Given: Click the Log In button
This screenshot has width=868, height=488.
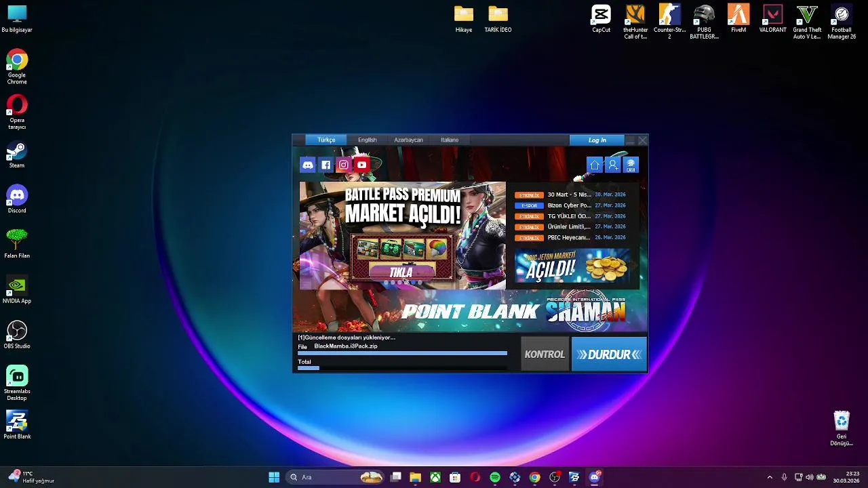Looking at the screenshot, I should point(597,140).
